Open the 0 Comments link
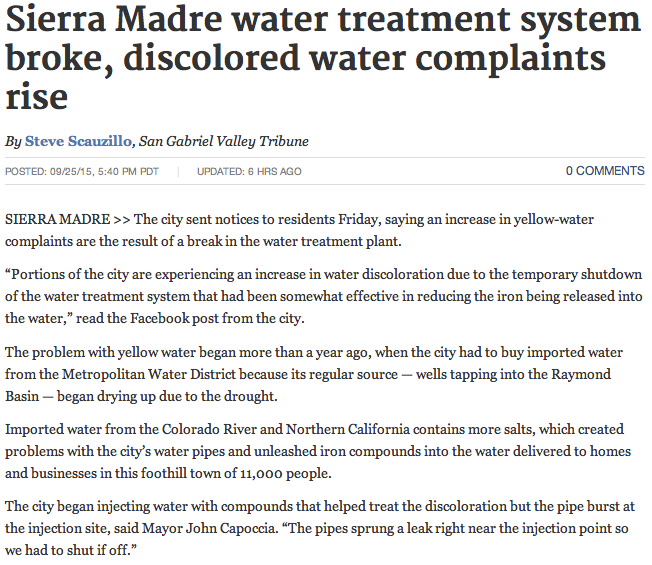The width and height of the screenshot is (652, 565). pos(604,171)
